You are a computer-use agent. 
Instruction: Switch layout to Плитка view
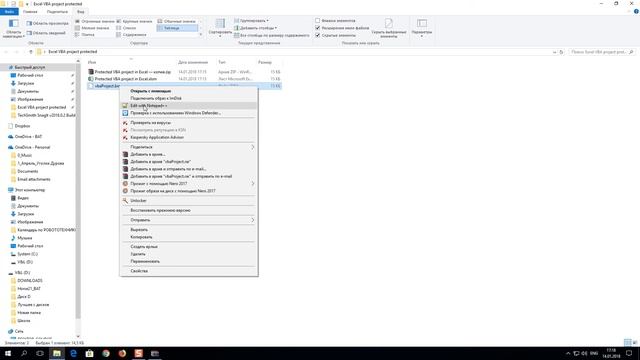[84, 35]
